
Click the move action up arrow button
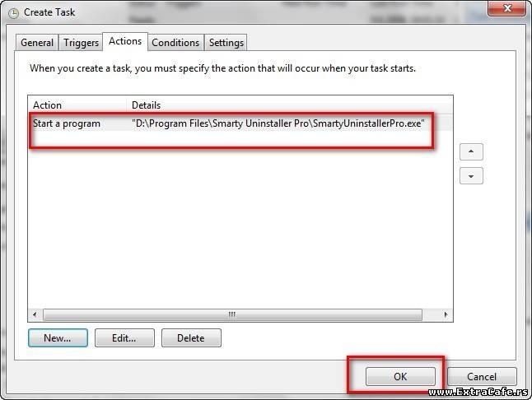pyautogui.click(x=471, y=151)
